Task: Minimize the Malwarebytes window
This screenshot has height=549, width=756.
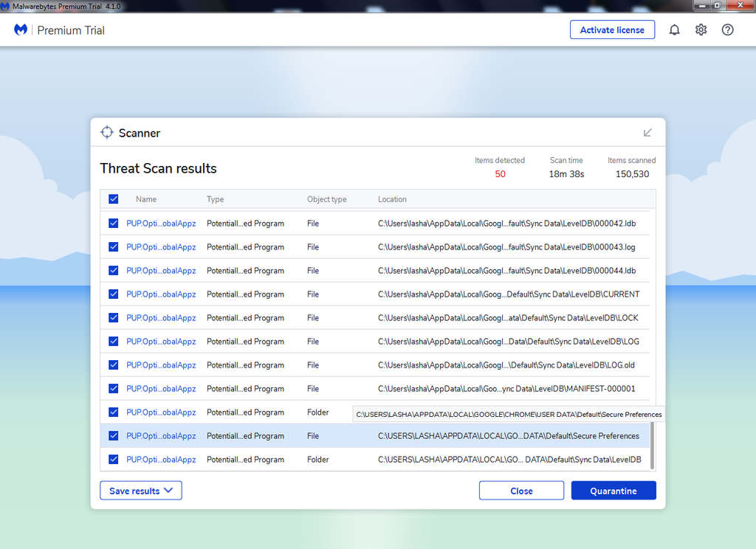Action: pos(702,5)
